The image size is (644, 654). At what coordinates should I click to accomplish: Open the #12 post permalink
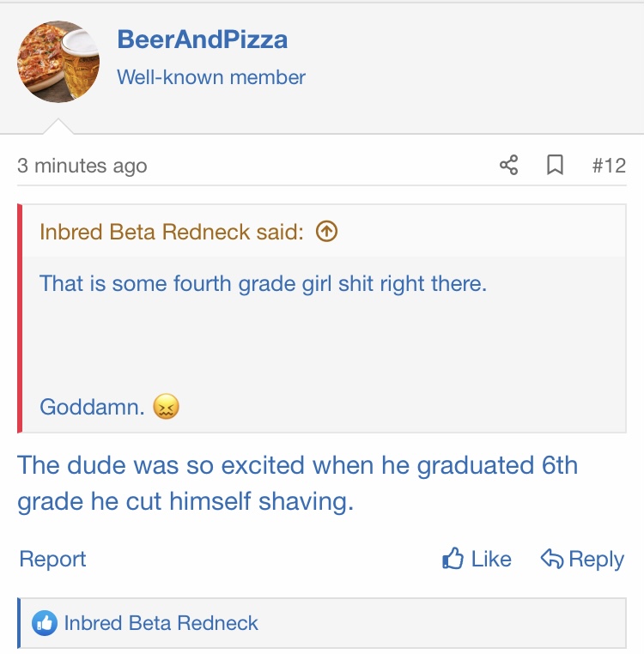click(x=609, y=165)
